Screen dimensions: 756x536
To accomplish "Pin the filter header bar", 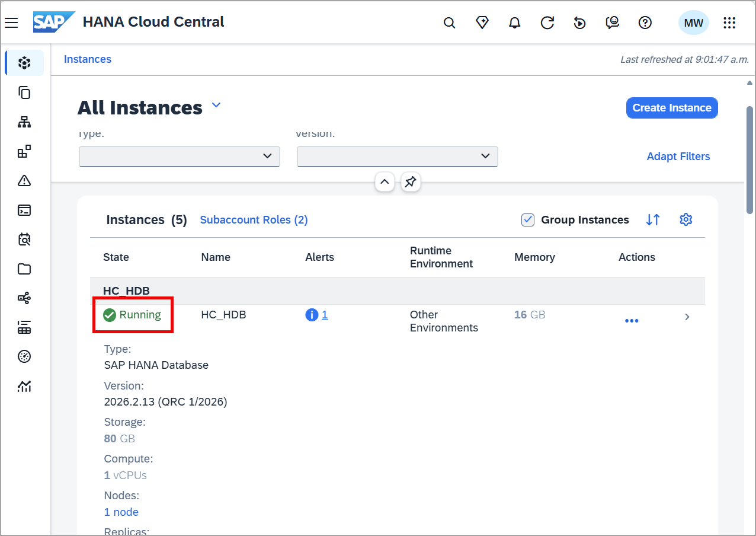I will coord(411,182).
